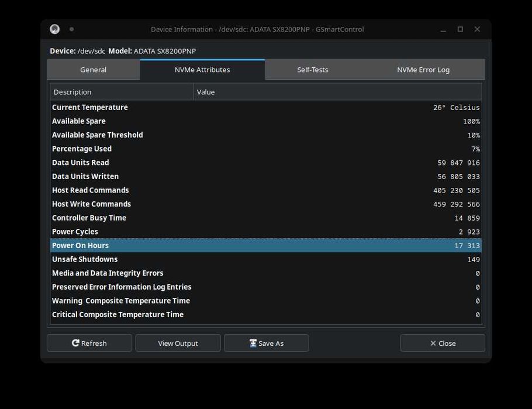Click the ADATA SX8200PNP model label
Screen dimensions: 532x409
click(164, 51)
